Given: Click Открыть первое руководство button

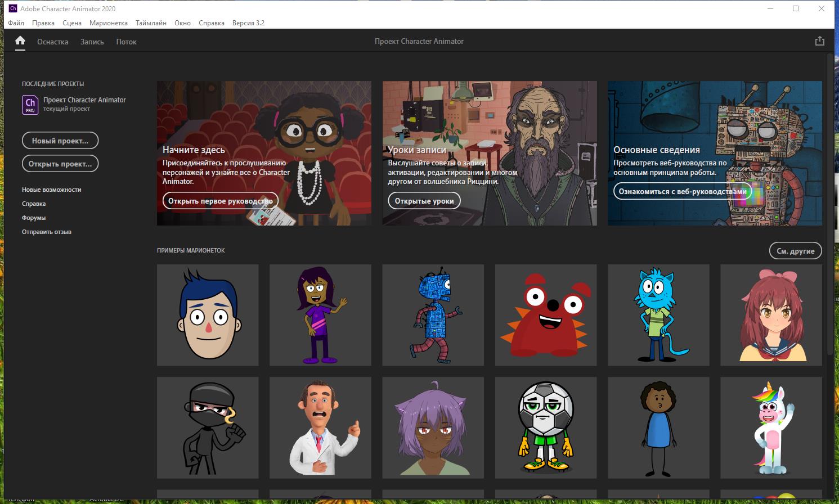Looking at the screenshot, I should coord(220,201).
